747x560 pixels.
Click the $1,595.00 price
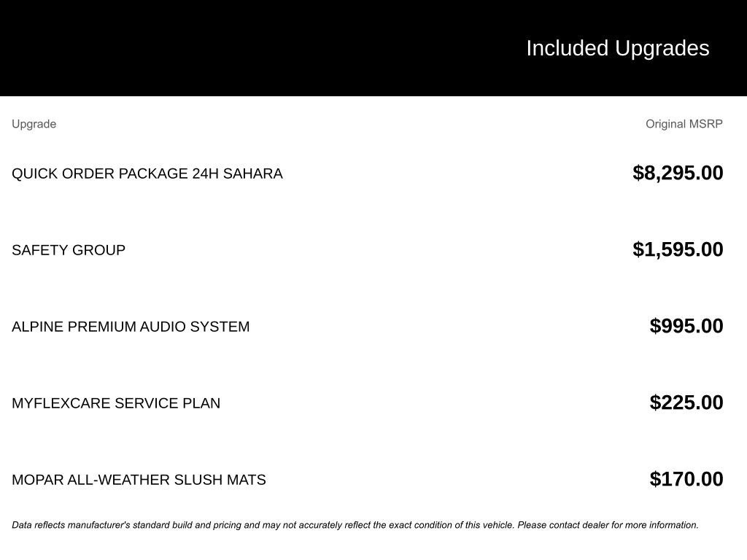tap(678, 249)
